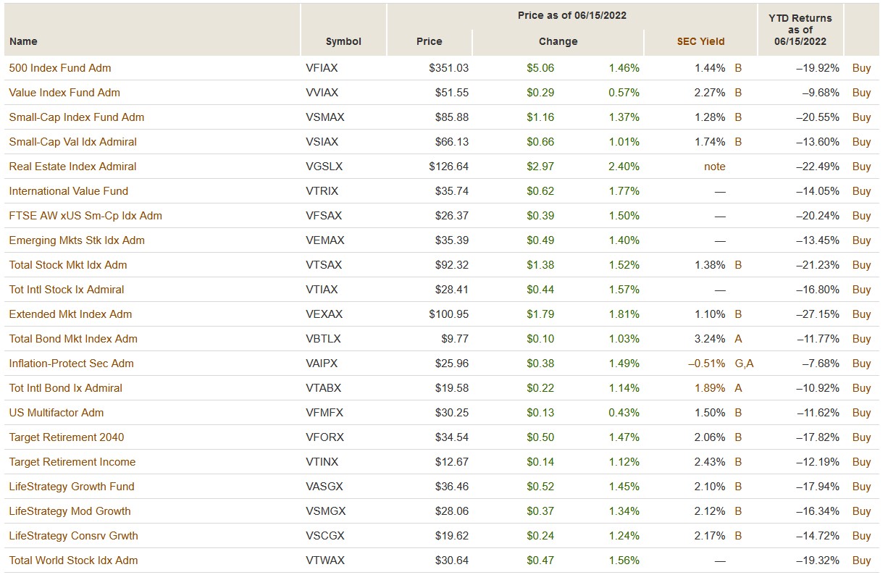Open Emerging Mkts Stk Idx Adm
The height and width of the screenshot is (588, 888).
tap(77, 240)
